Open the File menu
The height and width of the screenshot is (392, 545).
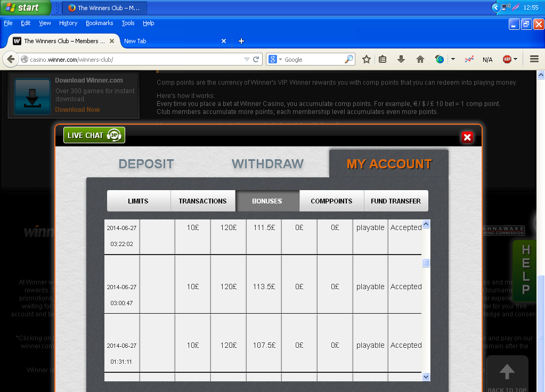click(8, 23)
